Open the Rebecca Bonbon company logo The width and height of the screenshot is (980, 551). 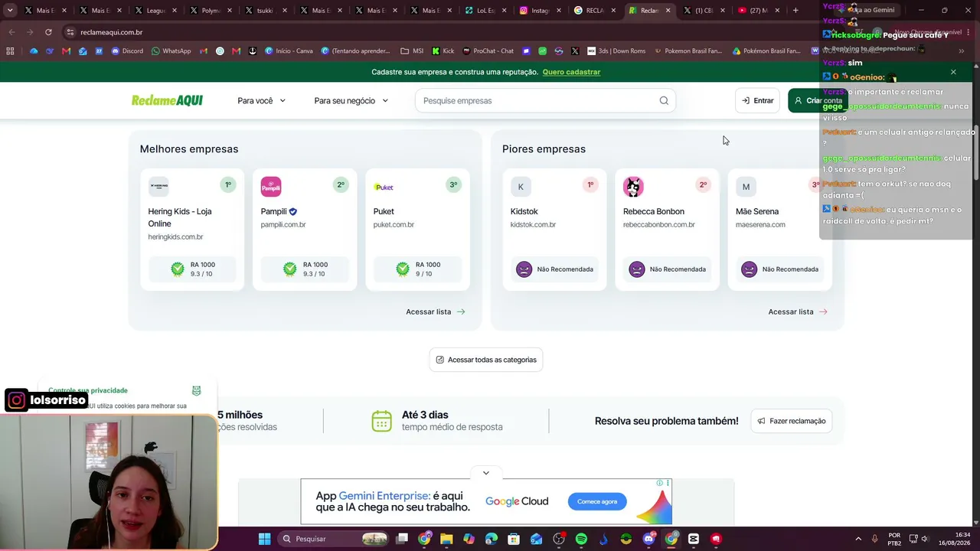click(633, 187)
